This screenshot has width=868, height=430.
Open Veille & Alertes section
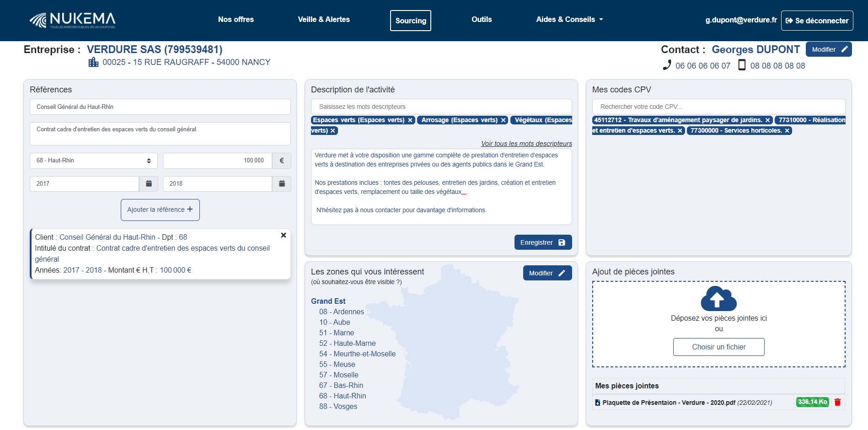pos(324,20)
